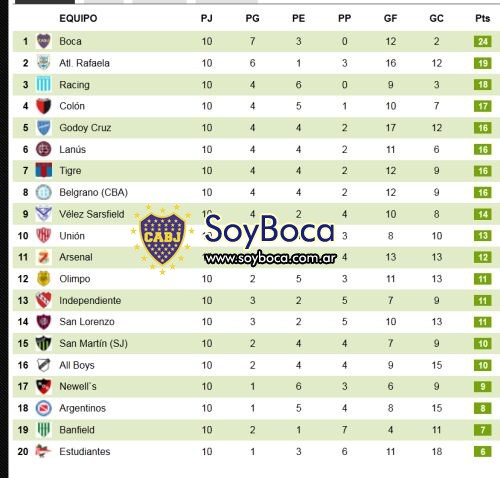Click the EQUIPO column header
Screen dimensions: 500x478
click(78, 18)
